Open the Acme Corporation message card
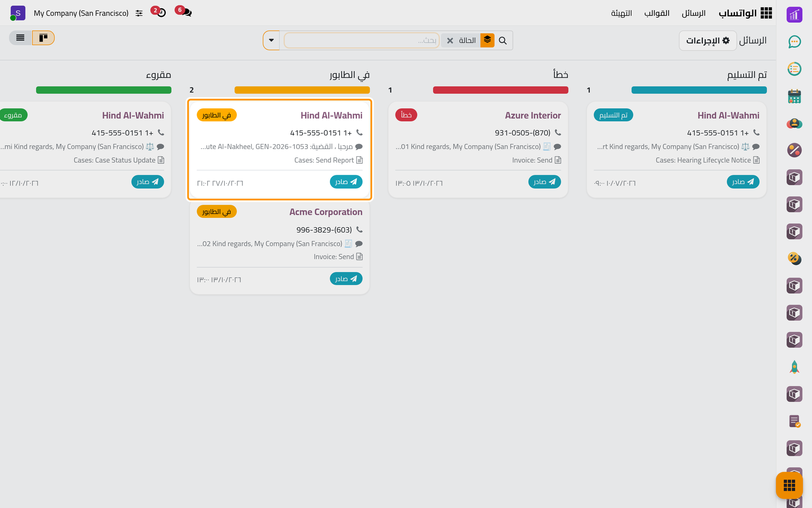This screenshot has height=508, width=812. coord(280,247)
